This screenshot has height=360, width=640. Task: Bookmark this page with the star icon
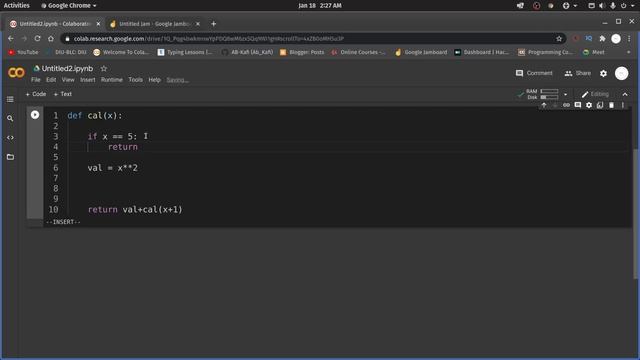coord(559,38)
